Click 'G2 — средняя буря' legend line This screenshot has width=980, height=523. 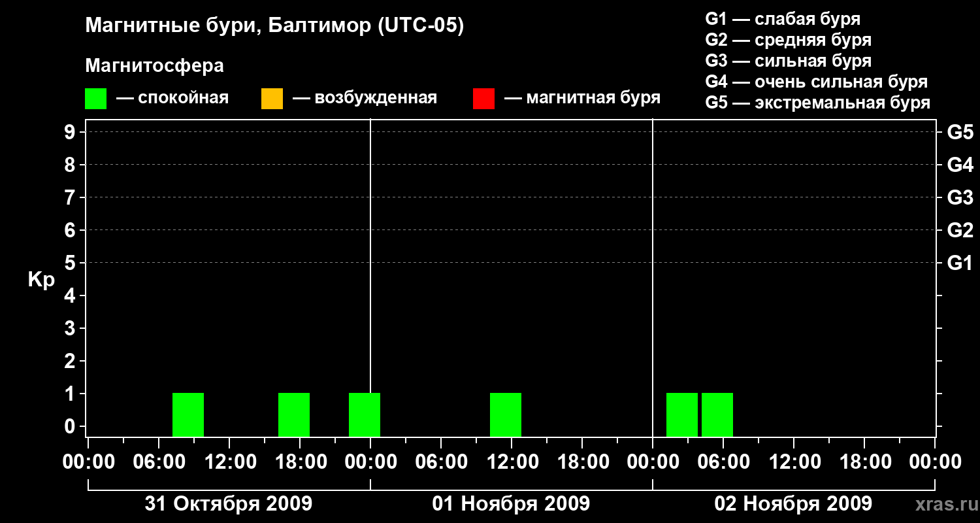[x=788, y=40]
